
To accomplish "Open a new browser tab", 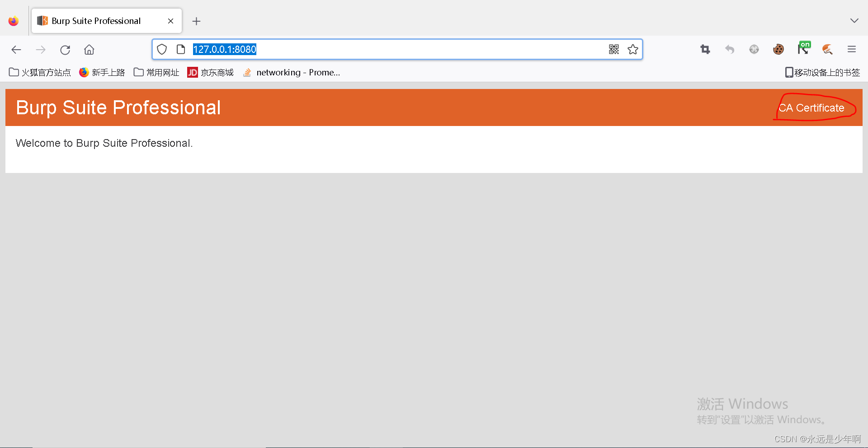I will (x=196, y=21).
